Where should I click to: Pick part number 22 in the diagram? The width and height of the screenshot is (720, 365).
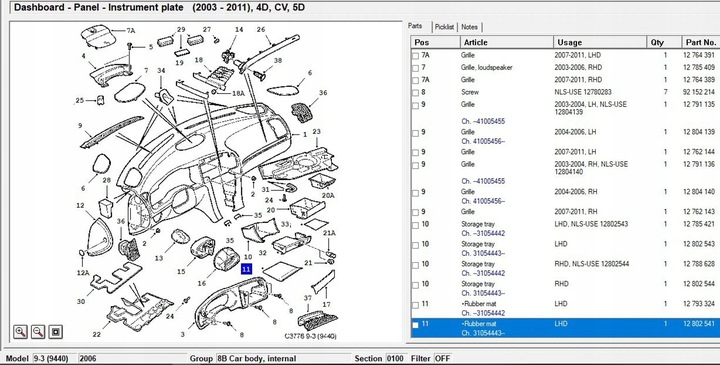pyautogui.click(x=96, y=334)
